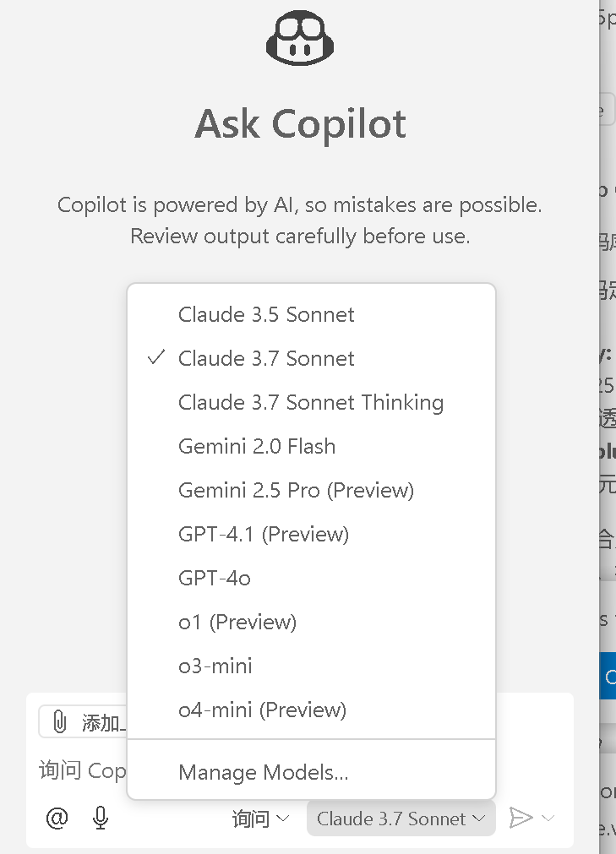Viewport: 616px width, 854px height.
Task: Start voice chat with microphone icon
Action: click(x=101, y=818)
